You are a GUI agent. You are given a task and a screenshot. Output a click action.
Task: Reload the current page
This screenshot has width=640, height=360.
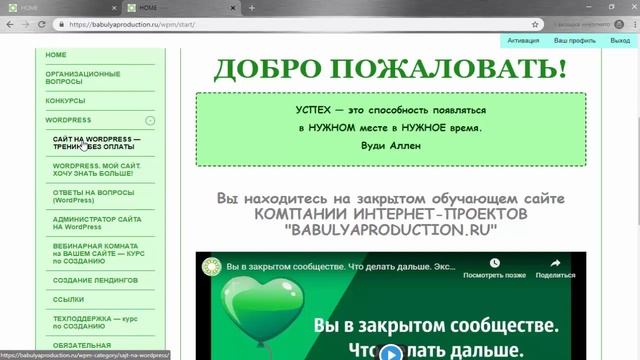(42, 24)
